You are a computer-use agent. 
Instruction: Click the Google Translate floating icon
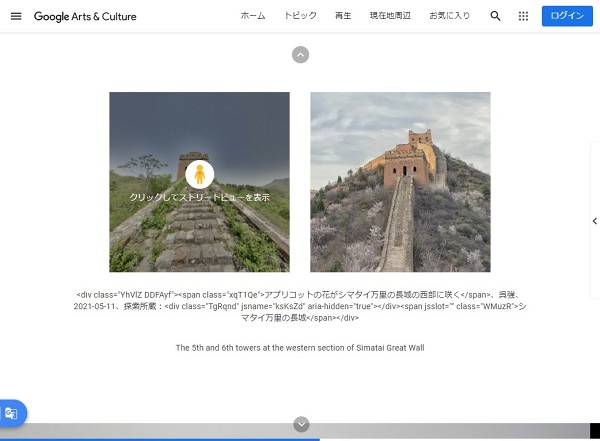pos(11,413)
